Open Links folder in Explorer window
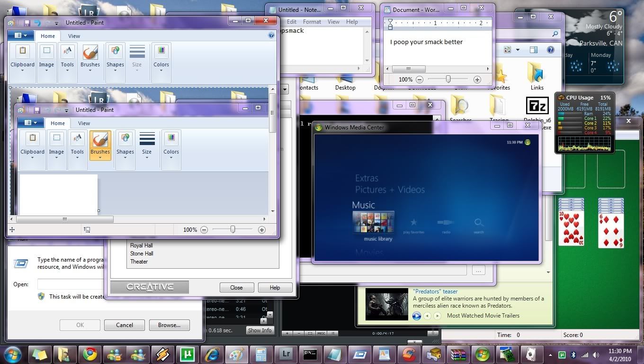This screenshot has width=644, height=364. click(537, 76)
